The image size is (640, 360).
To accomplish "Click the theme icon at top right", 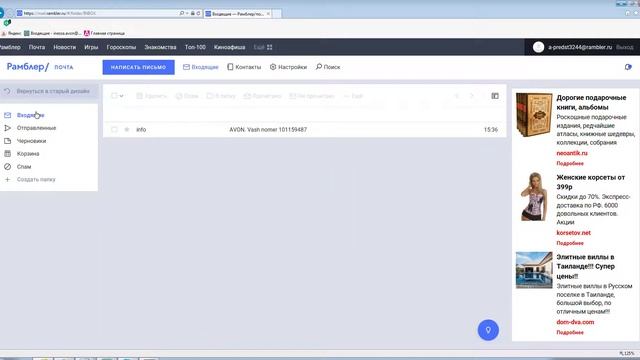I will tap(628, 67).
